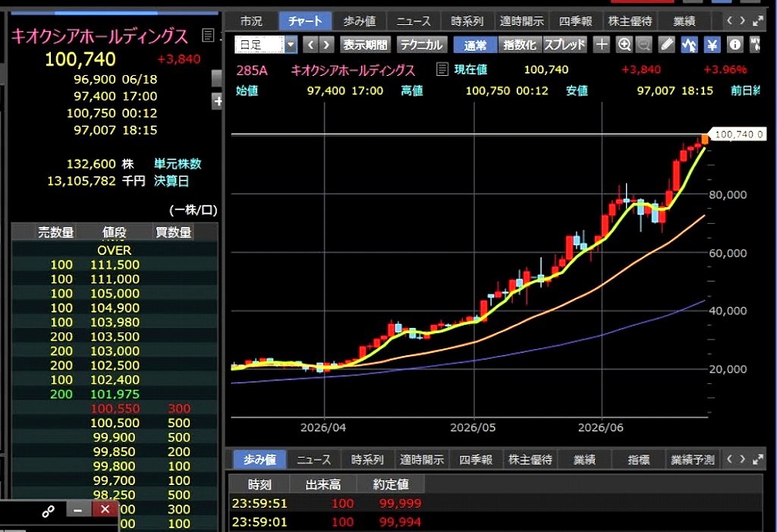Select 適時開示 tab in bottom panel
This screenshot has height=532, width=777.
[x=422, y=460]
